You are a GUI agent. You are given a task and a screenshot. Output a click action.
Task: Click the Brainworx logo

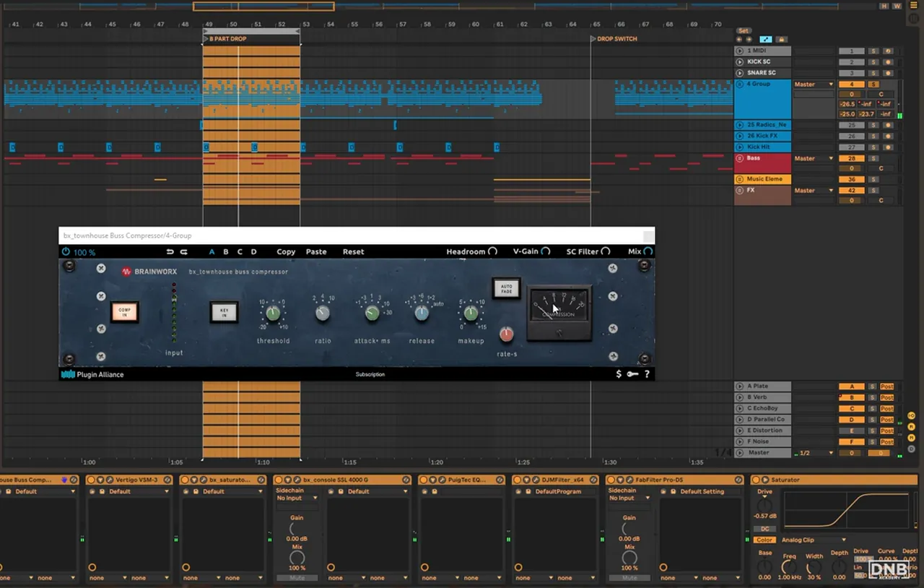(x=149, y=272)
